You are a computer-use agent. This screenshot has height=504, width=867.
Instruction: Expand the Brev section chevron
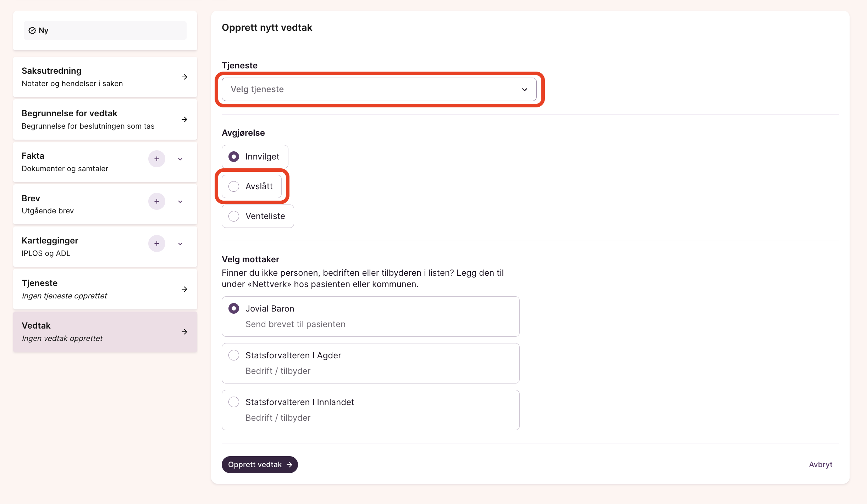[x=180, y=202]
